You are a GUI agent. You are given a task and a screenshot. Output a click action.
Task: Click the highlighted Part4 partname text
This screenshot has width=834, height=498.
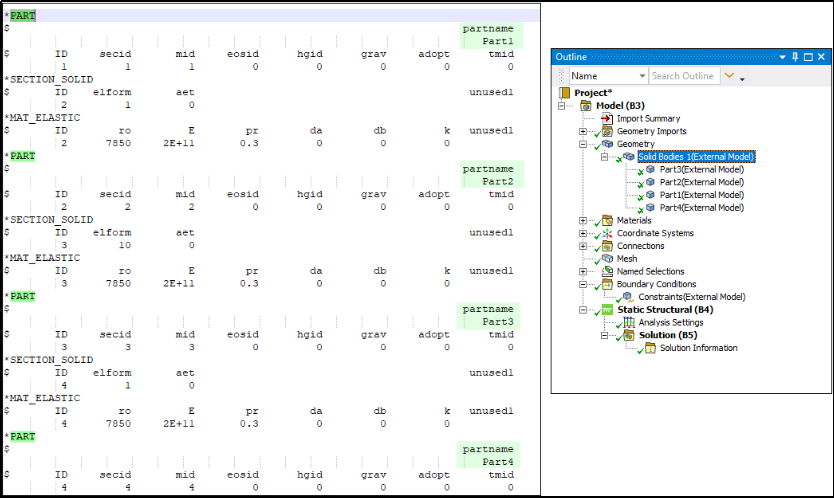pyautogui.click(x=498, y=462)
